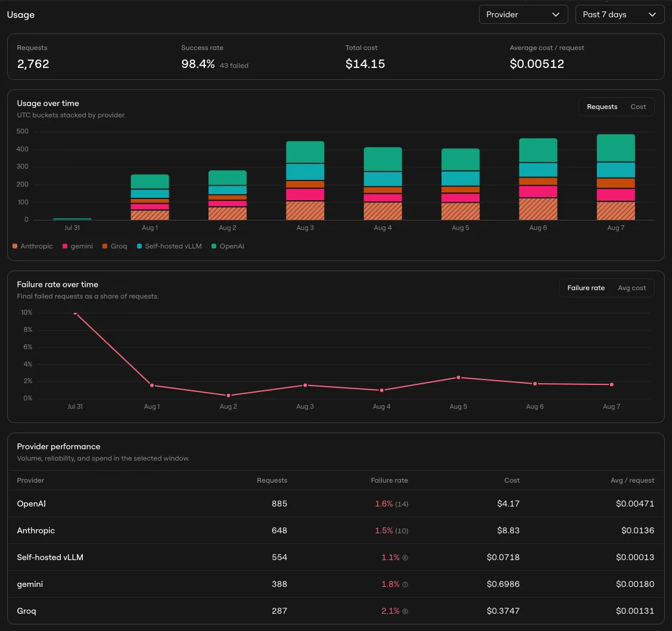
Task: Click the circled failure count beside 2.1%
Action: pos(405,611)
